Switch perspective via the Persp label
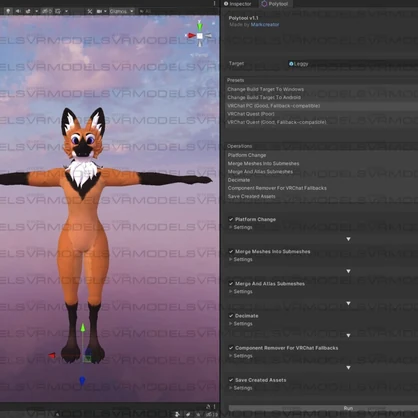The image size is (418, 418). 200,55
